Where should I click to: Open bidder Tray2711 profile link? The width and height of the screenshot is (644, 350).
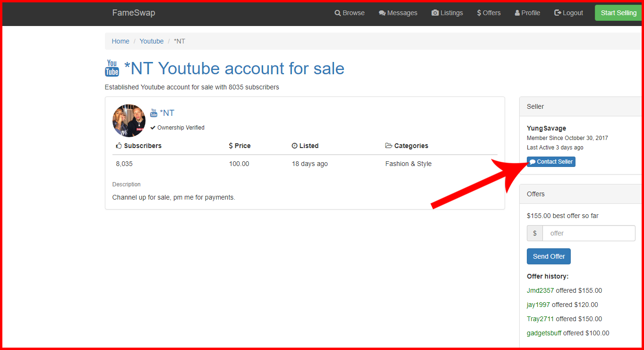click(x=540, y=319)
